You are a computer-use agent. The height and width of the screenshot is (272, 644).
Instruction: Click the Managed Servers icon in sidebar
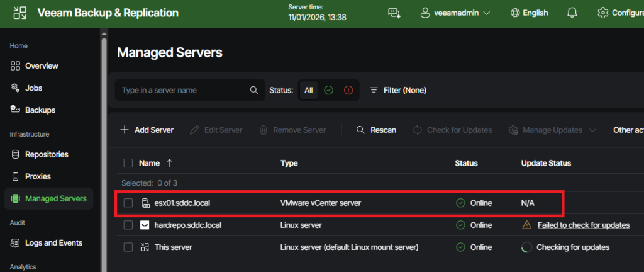(x=15, y=199)
